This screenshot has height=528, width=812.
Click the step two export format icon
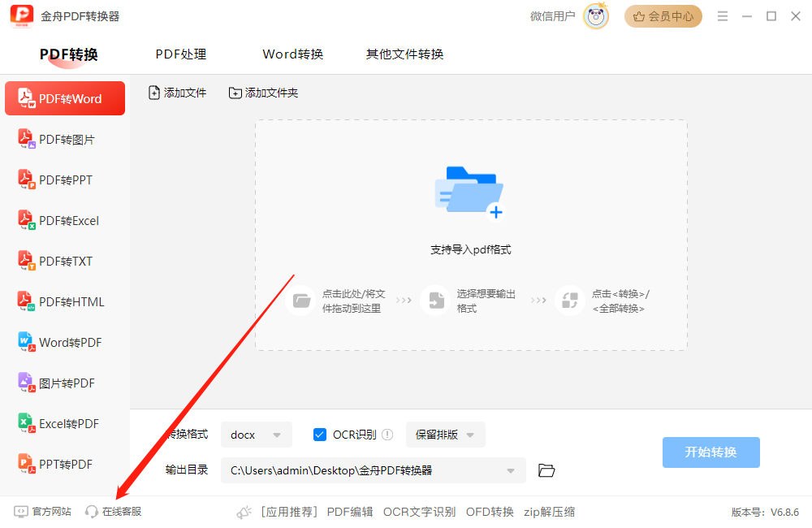[x=436, y=301]
